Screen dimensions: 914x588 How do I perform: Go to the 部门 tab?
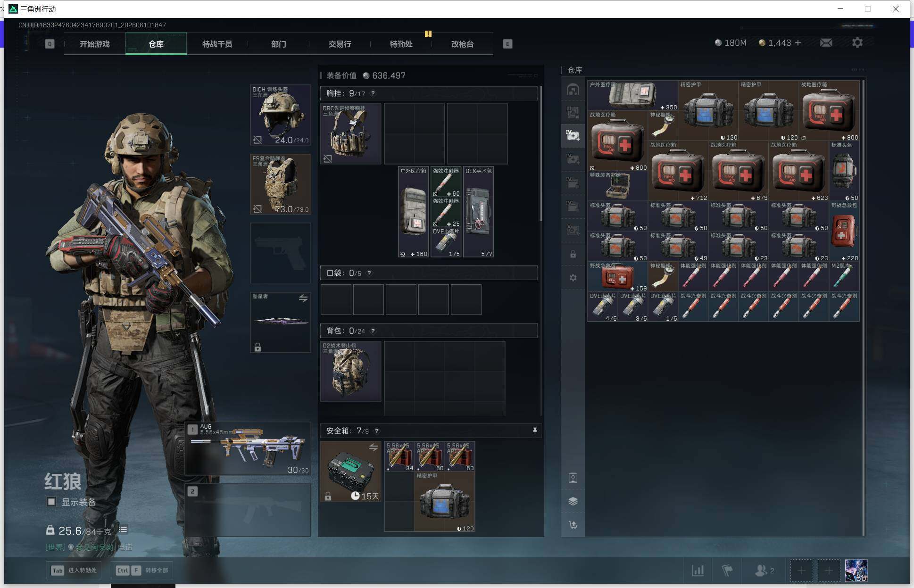278,44
